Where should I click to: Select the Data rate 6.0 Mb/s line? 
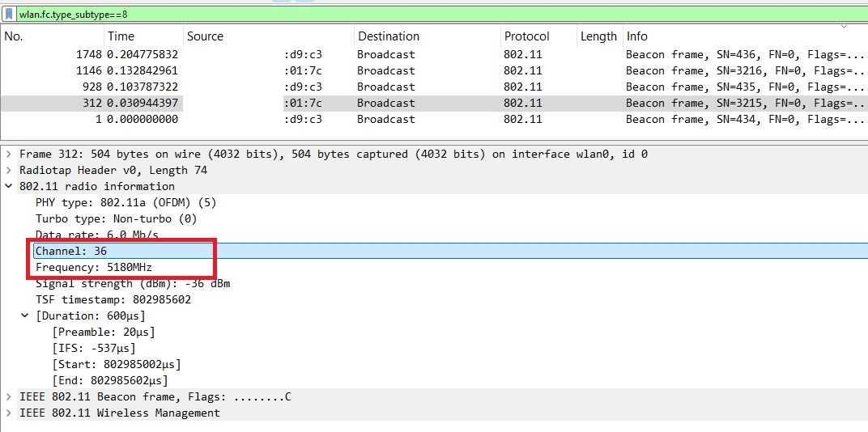coord(97,235)
